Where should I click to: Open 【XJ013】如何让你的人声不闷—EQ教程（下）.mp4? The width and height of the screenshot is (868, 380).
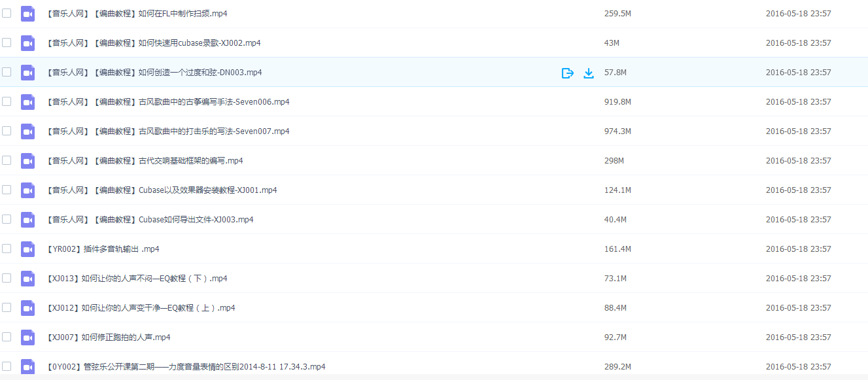[x=137, y=279]
